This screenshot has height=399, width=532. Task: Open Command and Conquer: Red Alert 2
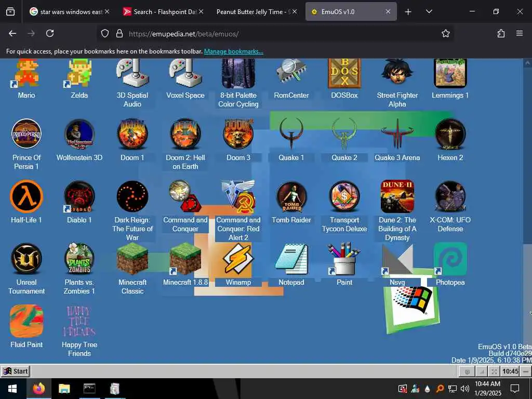coord(238,196)
